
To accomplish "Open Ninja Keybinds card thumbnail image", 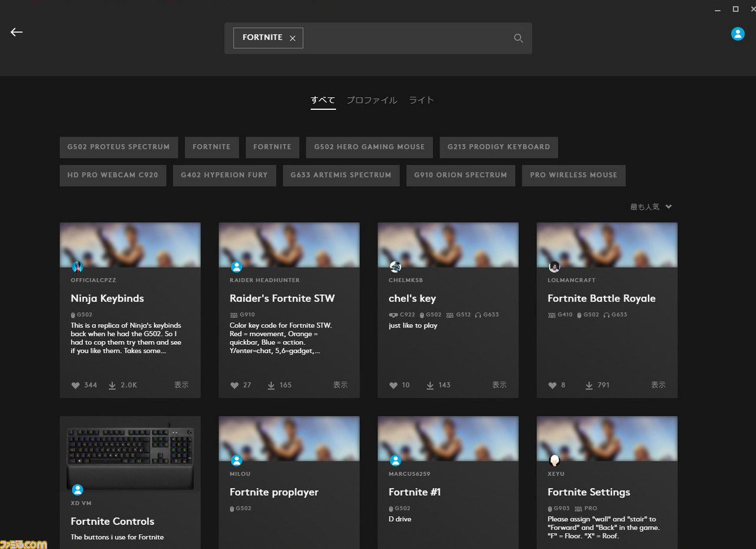I will (130, 244).
